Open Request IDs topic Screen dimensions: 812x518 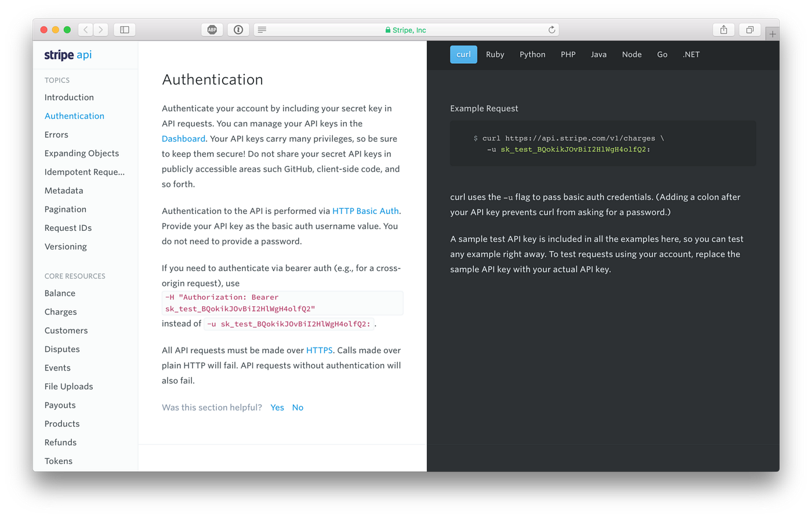coord(68,228)
